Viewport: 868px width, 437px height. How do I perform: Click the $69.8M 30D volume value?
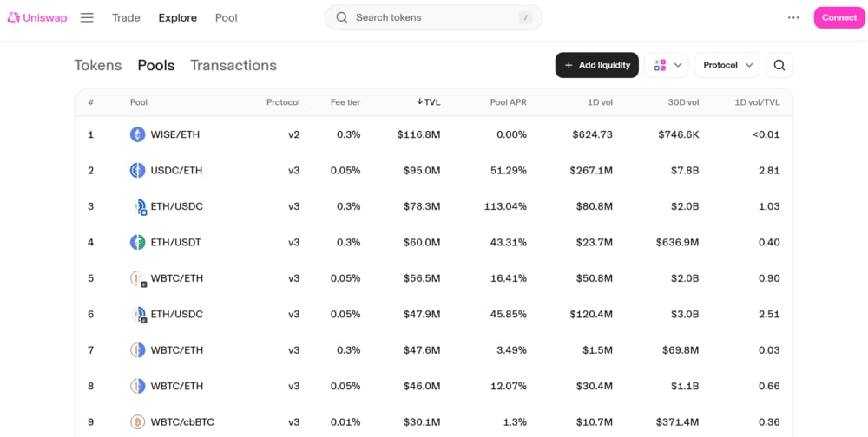(681, 350)
